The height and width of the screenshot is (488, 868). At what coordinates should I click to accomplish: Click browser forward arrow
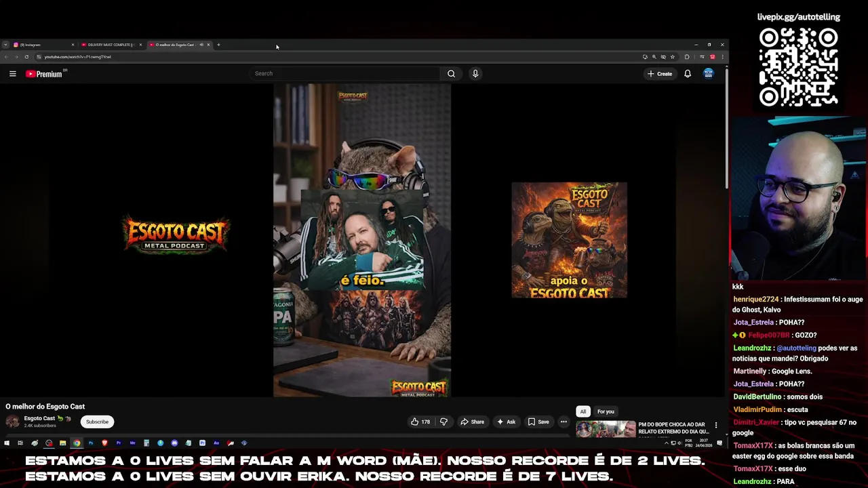click(x=16, y=57)
